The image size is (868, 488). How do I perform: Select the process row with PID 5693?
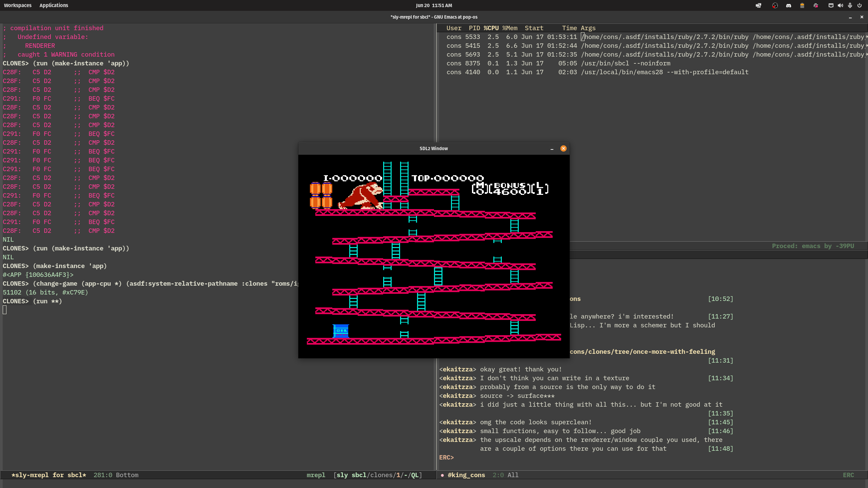coord(653,55)
